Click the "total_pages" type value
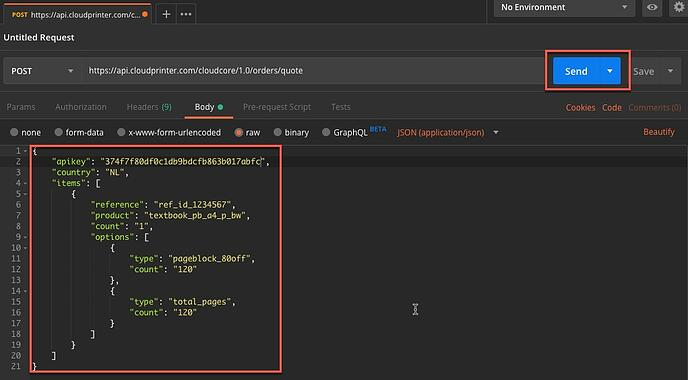 pyautogui.click(x=199, y=301)
